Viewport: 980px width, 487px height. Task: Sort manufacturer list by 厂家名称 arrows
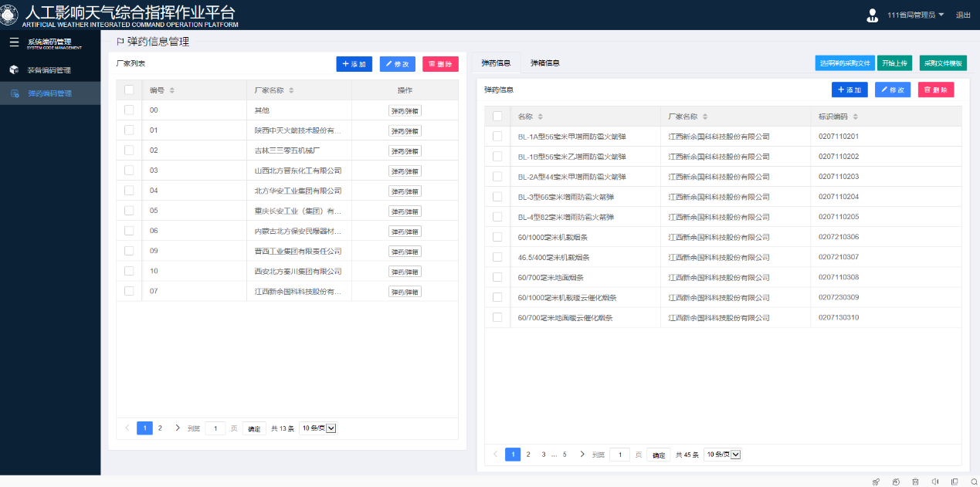(291, 90)
